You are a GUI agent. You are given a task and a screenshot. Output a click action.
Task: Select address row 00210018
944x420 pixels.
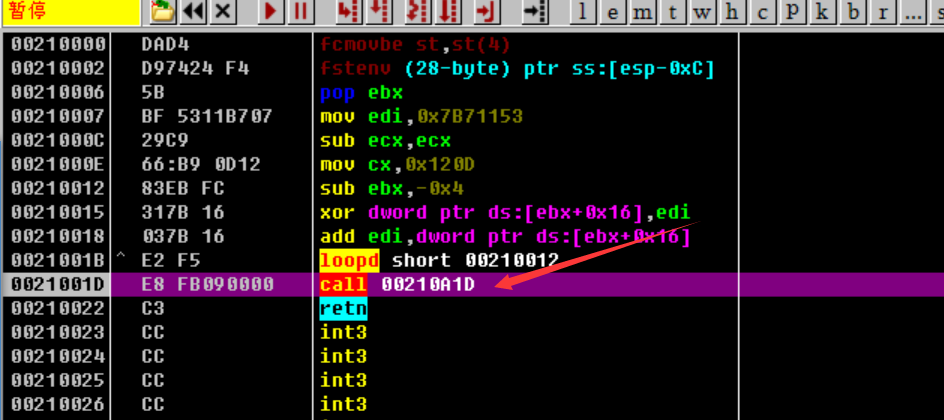[x=58, y=236]
